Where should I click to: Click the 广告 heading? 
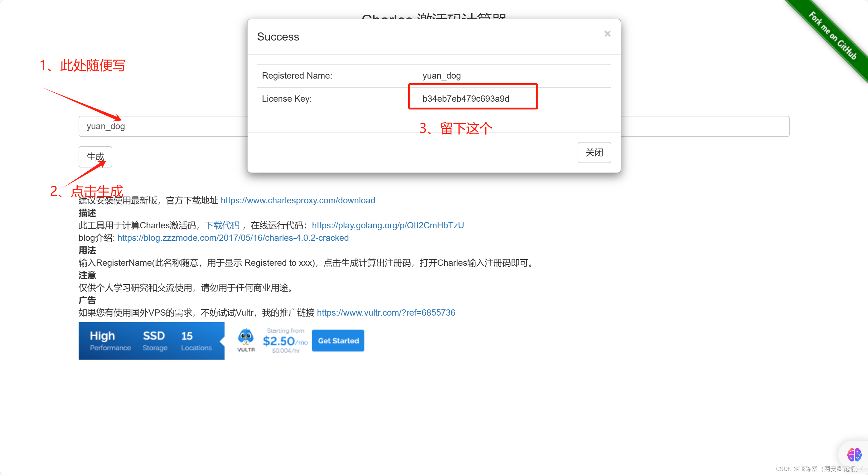[87, 300]
